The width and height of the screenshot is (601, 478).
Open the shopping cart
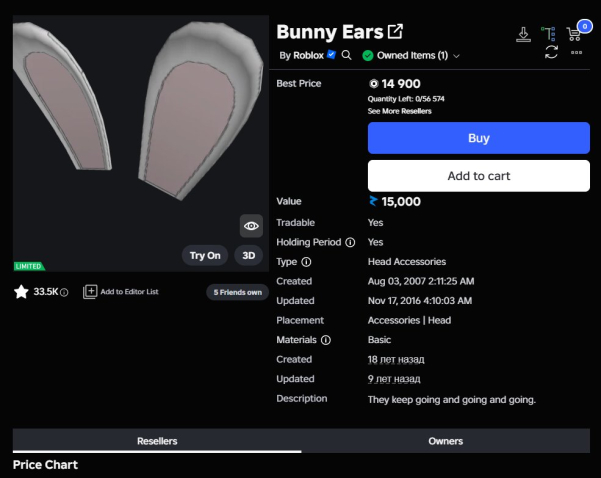click(575, 33)
